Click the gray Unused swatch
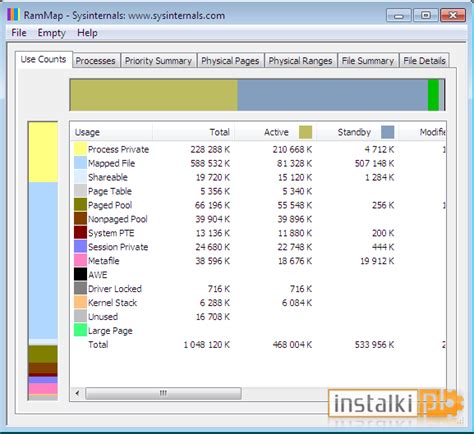Viewport: 474px width, 434px height. 80,316
